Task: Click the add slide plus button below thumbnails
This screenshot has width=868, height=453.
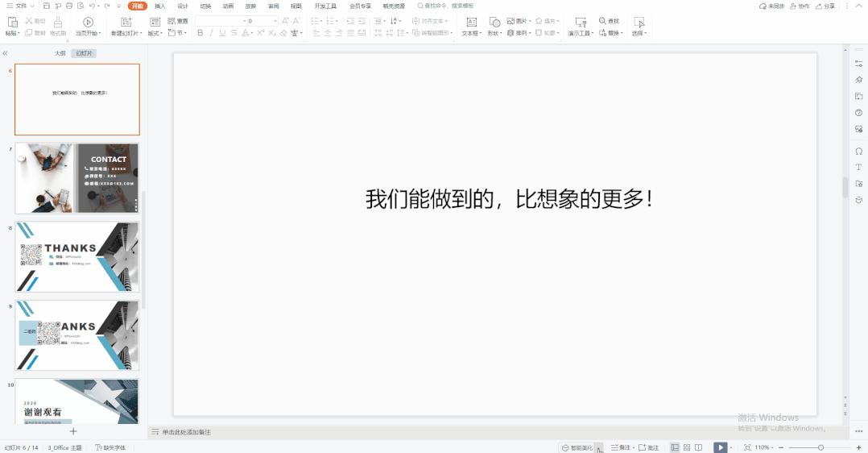Action: (73, 430)
